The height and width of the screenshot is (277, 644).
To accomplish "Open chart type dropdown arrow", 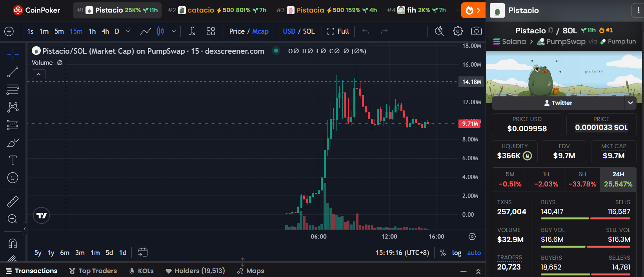I will coord(174,31).
